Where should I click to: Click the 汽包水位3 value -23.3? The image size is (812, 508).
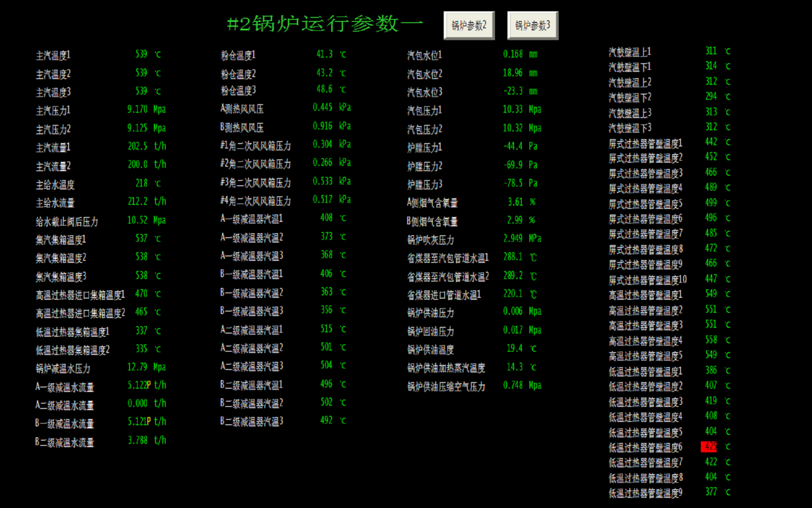[x=513, y=91]
